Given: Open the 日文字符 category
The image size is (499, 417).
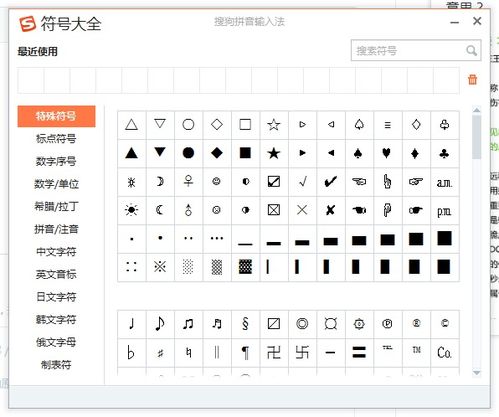Looking at the screenshot, I should (x=56, y=297).
